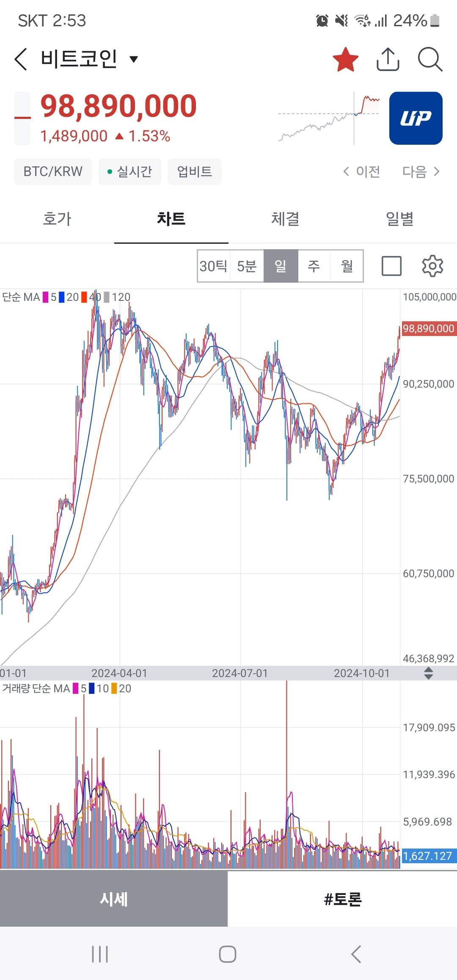Open Android recent apps button
The height and width of the screenshot is (980, 457).
(x=100, y=954)
